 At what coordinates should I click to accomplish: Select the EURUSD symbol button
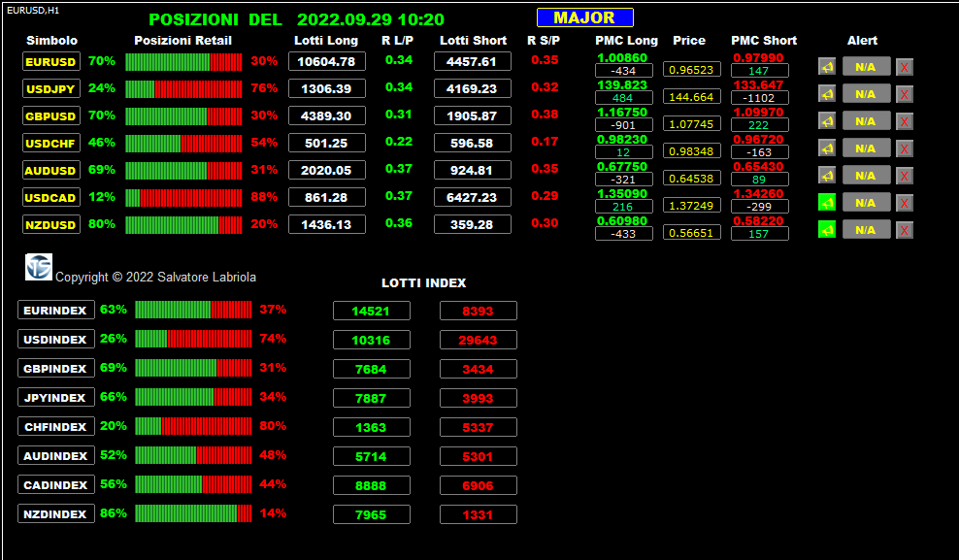coord(50,62)
